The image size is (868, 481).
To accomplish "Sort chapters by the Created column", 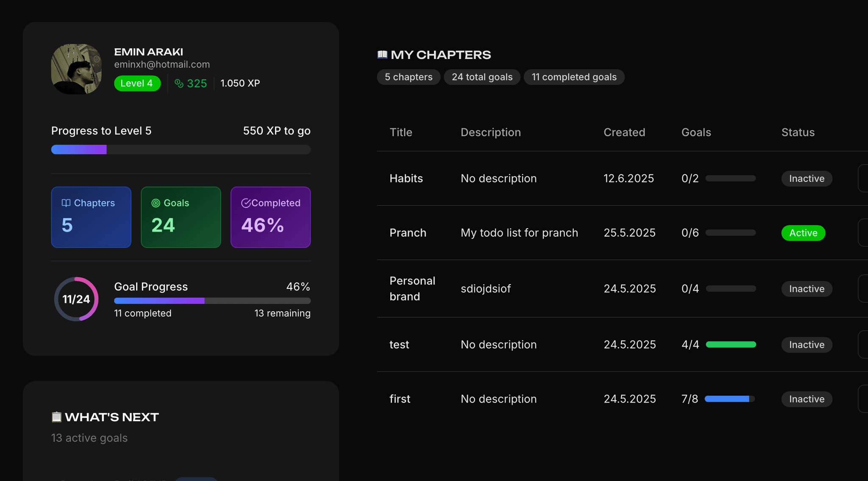I will pos(624,132).
